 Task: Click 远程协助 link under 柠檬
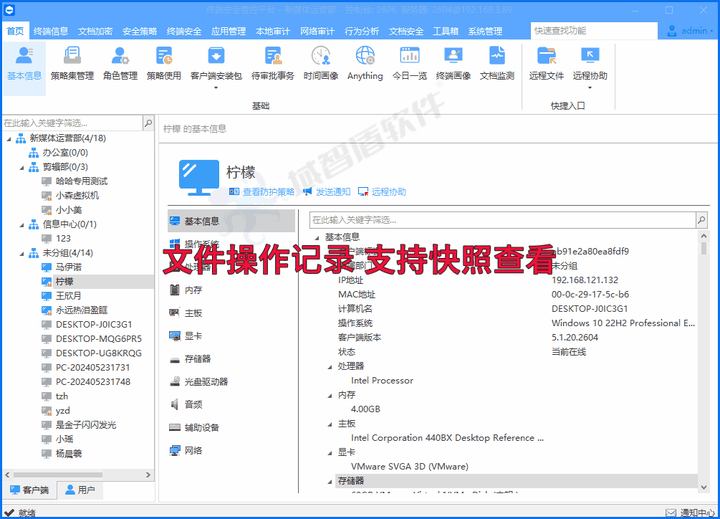click(382, 192)
